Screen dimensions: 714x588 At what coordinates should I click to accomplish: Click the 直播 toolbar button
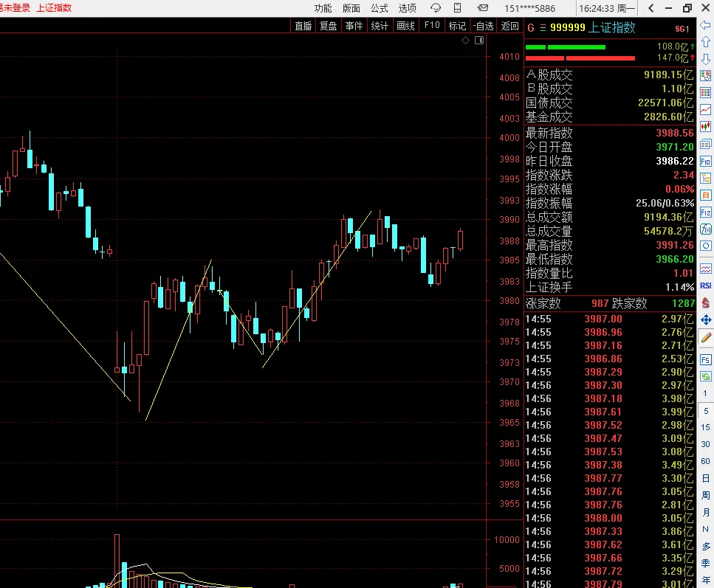pyautogui.click(x=303, y=26)
